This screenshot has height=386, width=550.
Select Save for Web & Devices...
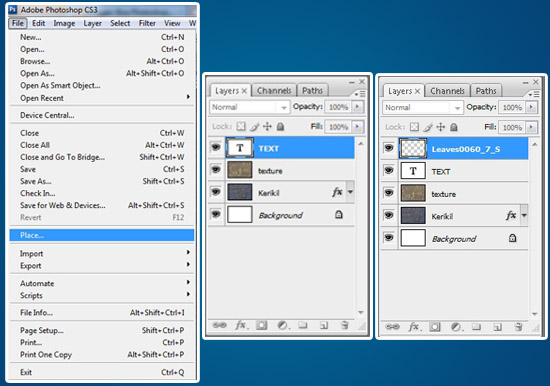[x=102, y=205]
